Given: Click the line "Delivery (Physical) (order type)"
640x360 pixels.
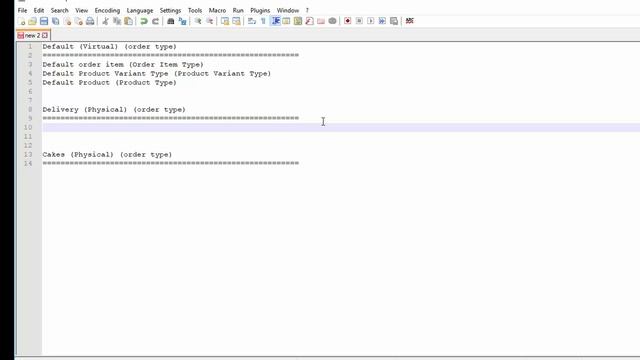Looking at the screenshot, I should [114, 109].
